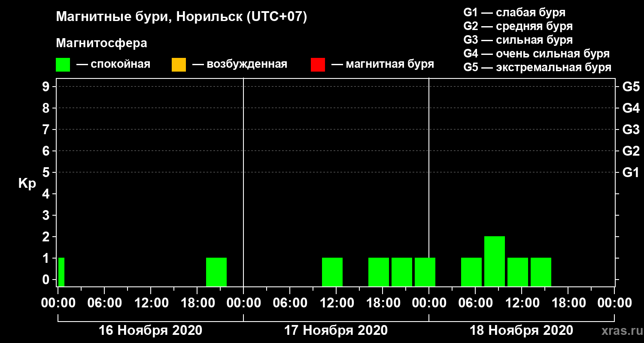Click the '16 Ноября 2020' date label
This screenshot has width=644, height=343.
click(x=150, y=331)
